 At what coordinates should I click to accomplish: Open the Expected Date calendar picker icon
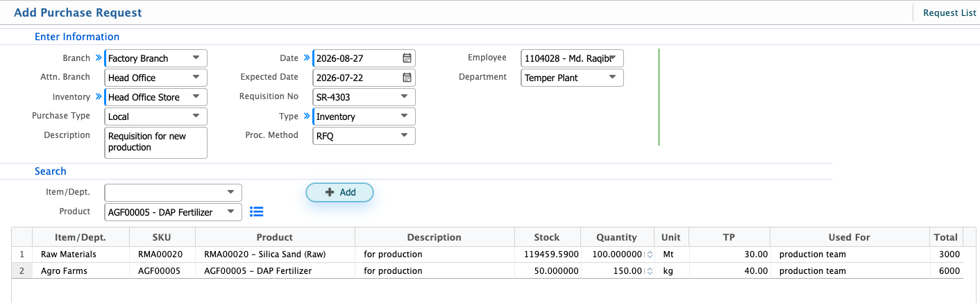(x=407, y=78)
